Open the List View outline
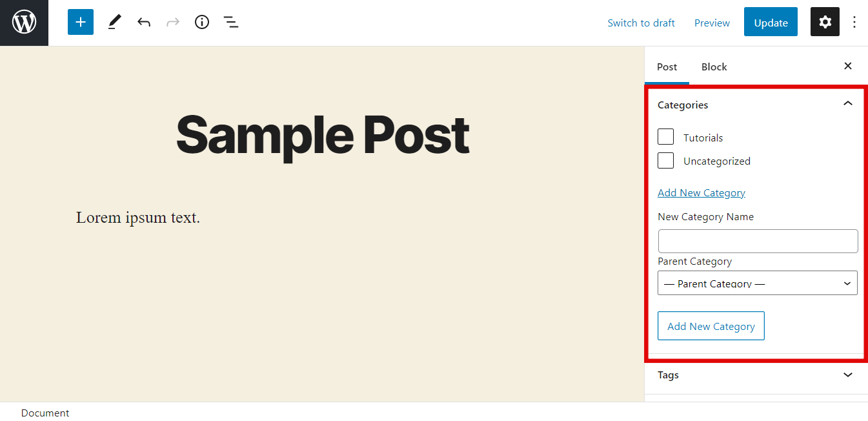This screenshot has width=868, height=421. point(230,21)
